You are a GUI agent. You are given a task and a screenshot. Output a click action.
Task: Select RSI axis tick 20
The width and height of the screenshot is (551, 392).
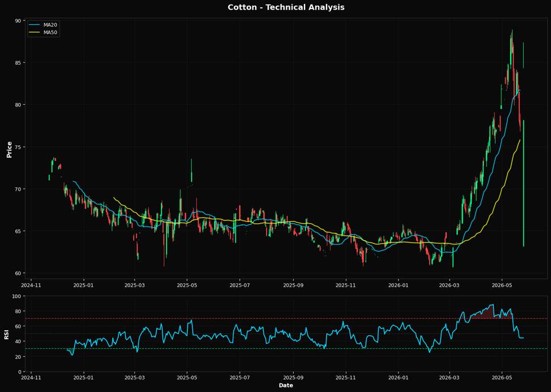[18, 356]
